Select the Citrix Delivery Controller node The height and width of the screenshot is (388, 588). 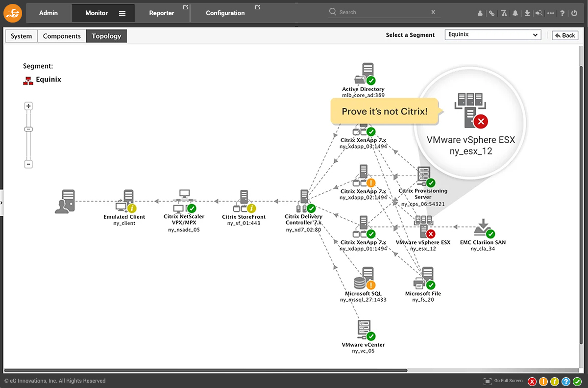pos(305,202)
